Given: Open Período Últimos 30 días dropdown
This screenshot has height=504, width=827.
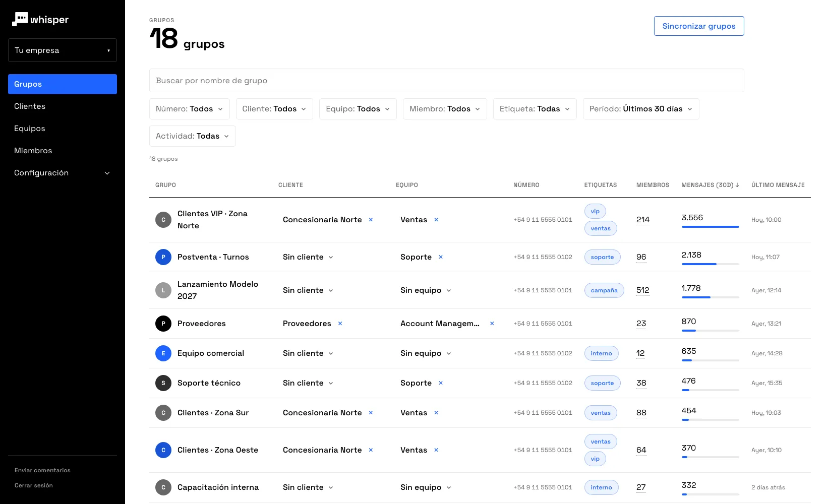Looking at the screenshot, I should [641, 109].
